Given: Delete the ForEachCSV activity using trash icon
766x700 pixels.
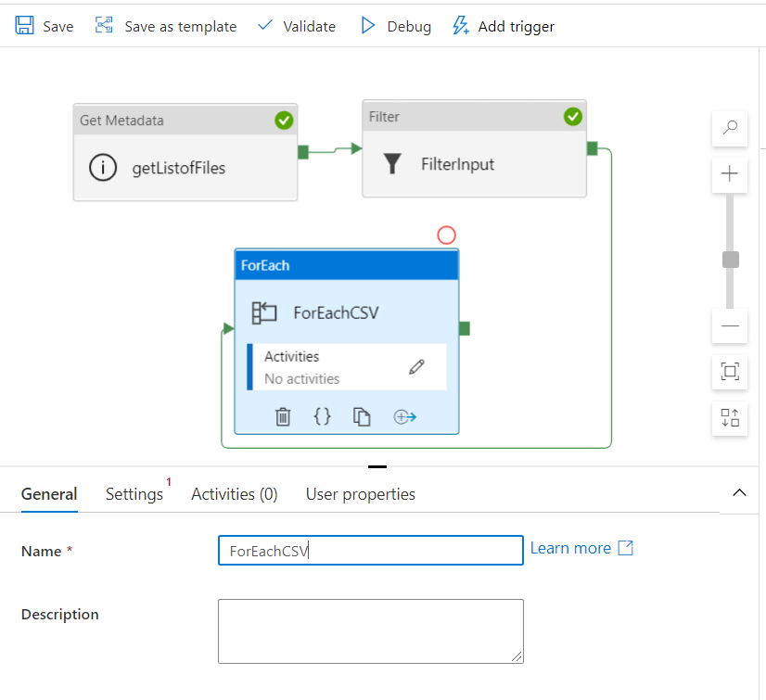Looking at the screenshot, I should pos(283,416).
